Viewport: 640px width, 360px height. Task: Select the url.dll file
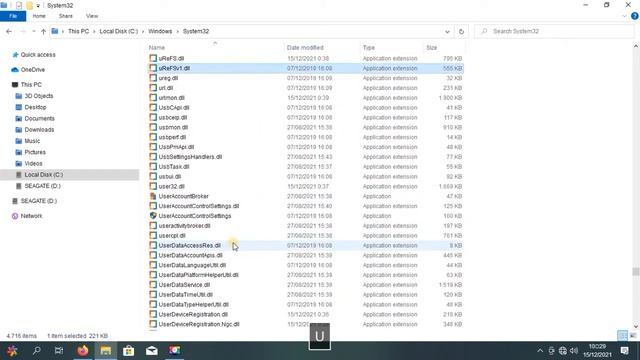166,88
